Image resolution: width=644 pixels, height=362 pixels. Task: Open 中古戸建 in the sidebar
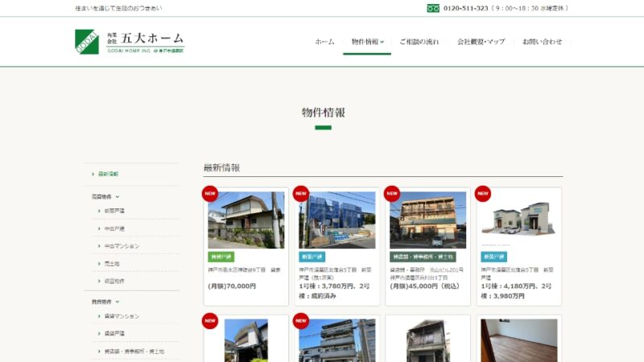point(114,228)
